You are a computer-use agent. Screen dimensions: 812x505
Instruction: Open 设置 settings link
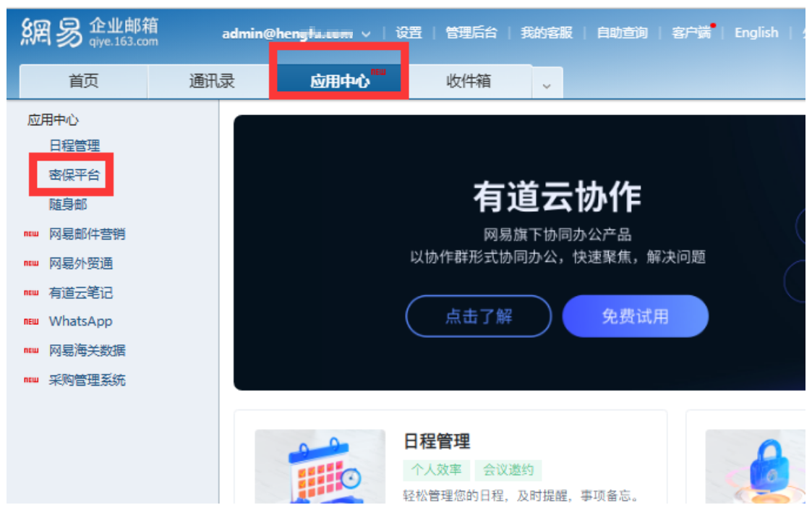coord(409,33)
